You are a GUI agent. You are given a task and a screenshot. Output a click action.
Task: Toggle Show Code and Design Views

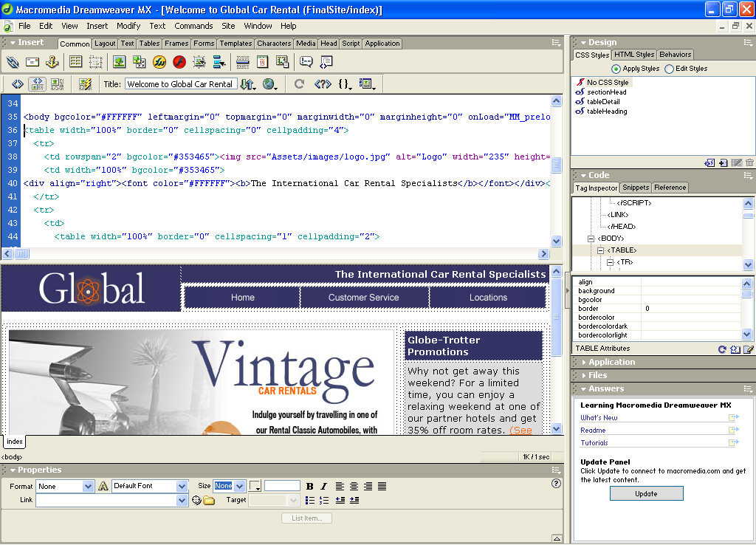click(x=38, y=84)
